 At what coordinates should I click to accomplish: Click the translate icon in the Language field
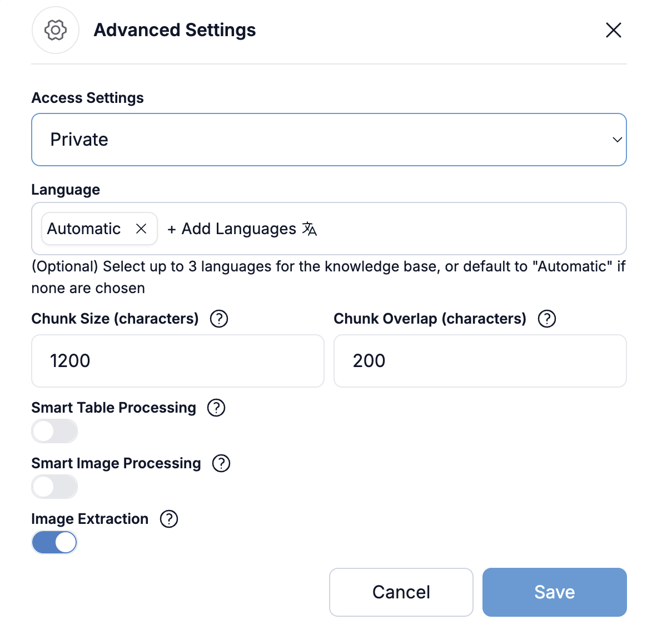310,229
